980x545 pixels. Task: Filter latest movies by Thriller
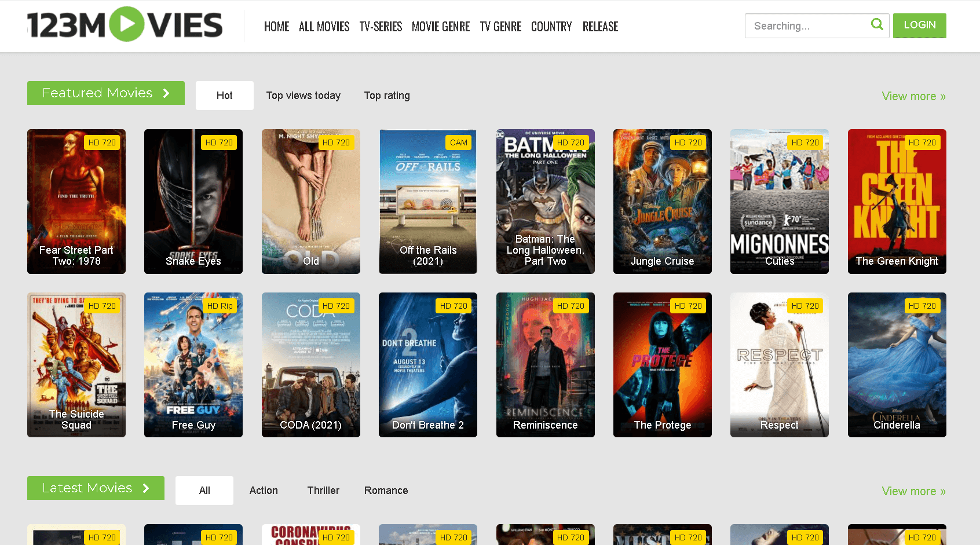pyautogui.click(x=323, y=491)
